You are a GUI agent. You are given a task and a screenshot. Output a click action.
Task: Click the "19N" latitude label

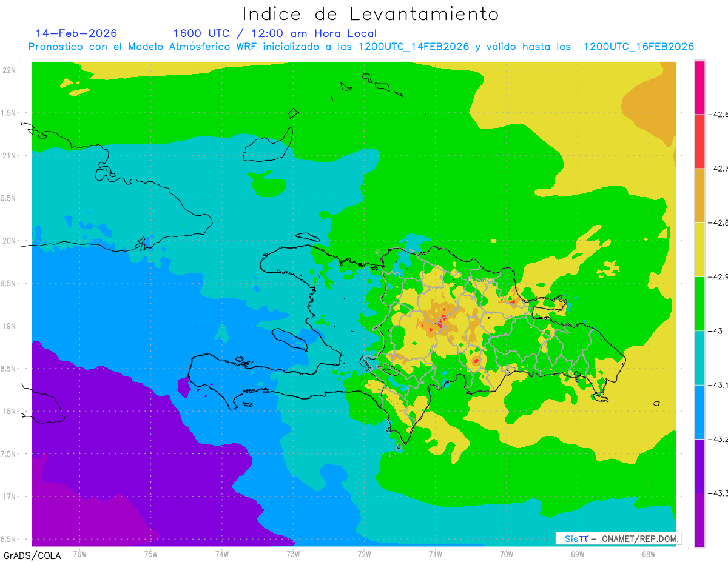(10, 326)
